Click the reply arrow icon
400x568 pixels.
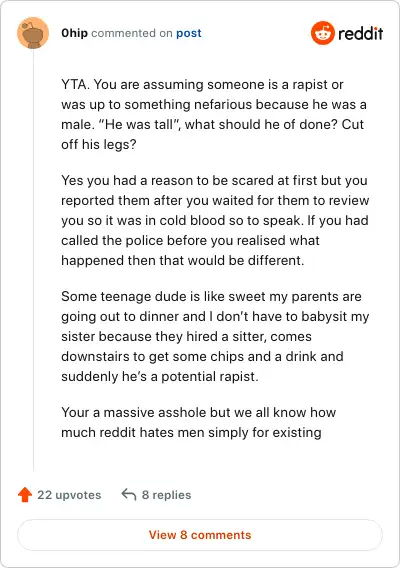[129, 494]
